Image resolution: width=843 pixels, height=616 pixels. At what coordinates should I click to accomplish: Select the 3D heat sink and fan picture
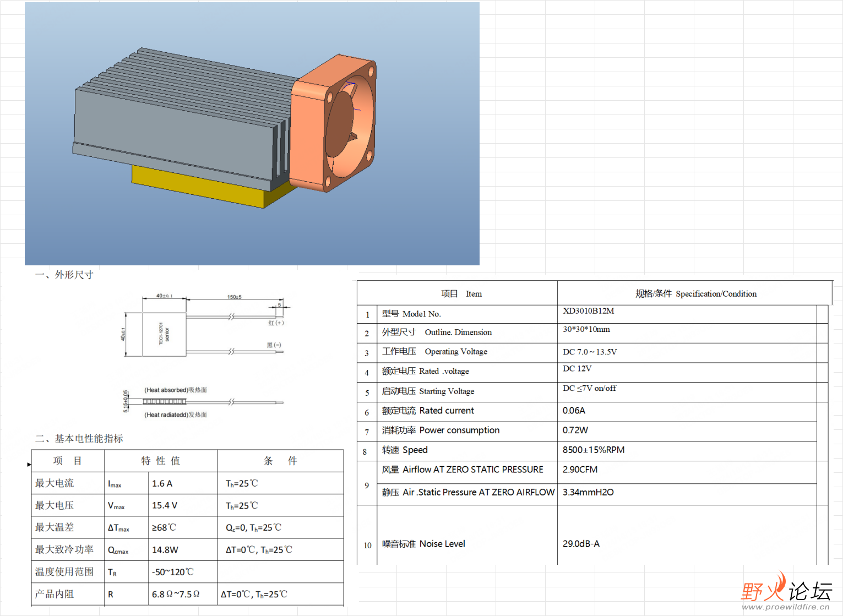pos(252,134)
